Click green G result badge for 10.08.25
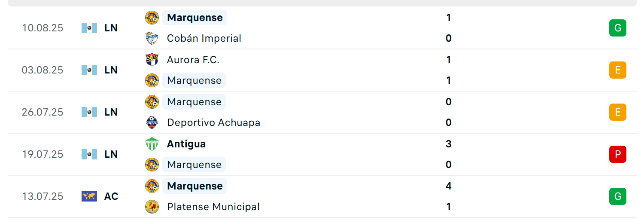The image size is (644, 220). [617, 28]
